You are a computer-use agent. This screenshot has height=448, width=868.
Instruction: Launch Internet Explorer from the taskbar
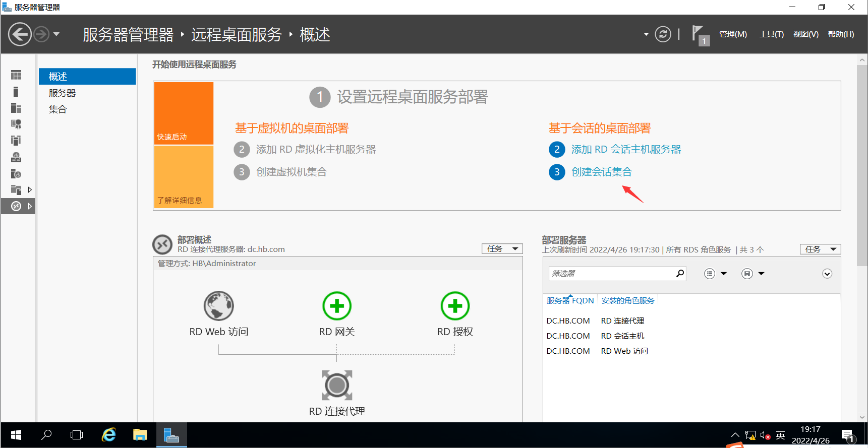tap(108, 435)
